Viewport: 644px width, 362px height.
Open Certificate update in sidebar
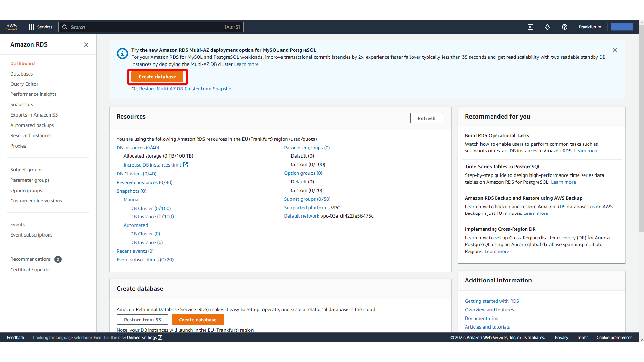coord(30,270)
